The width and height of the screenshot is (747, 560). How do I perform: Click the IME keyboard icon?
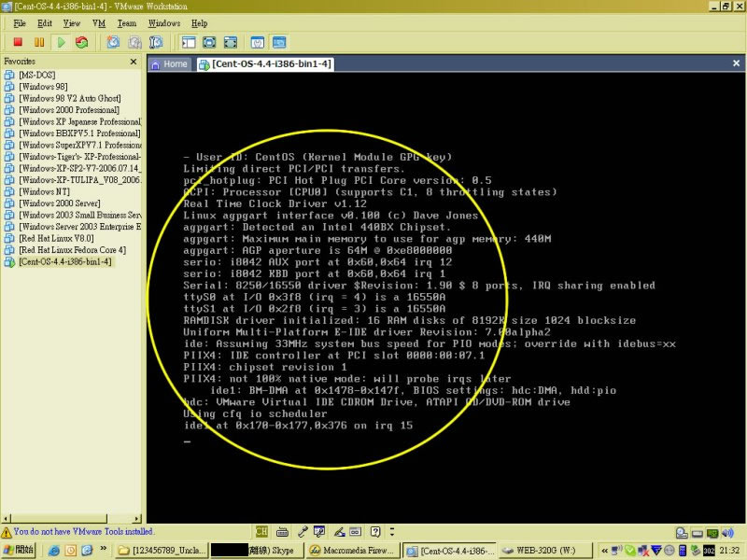[x=282, y=532]
